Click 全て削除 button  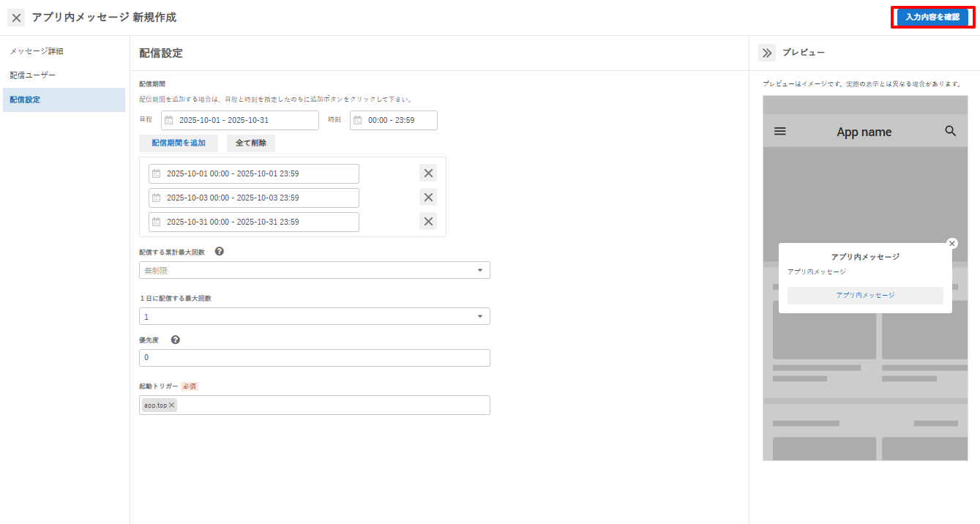pos(251,143)
